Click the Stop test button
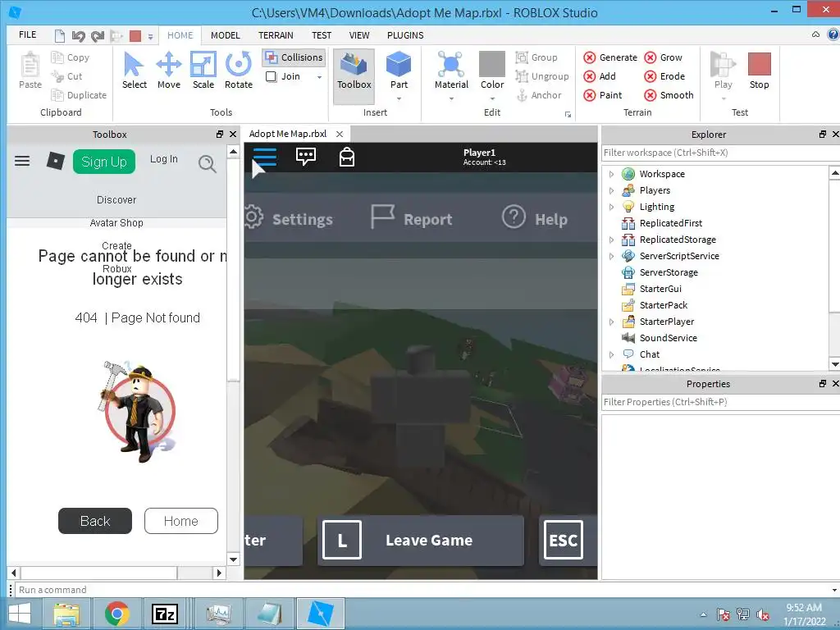The height and width of the screenshot is (630, 840). click(759, 71)
